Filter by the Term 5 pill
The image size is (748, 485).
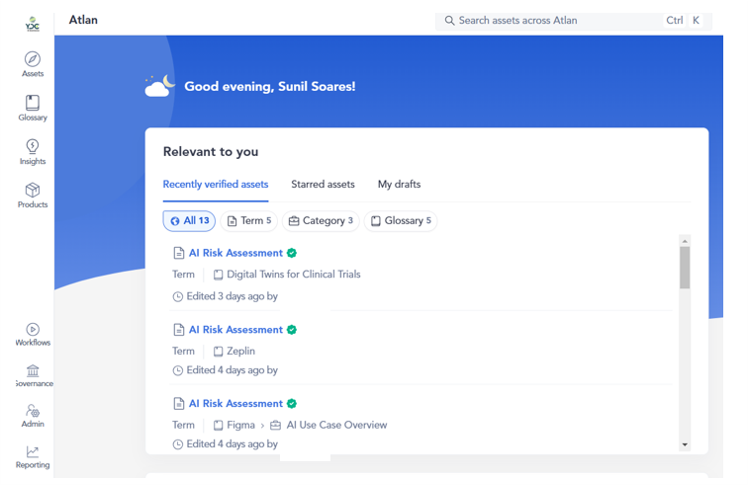pos(248,221)
